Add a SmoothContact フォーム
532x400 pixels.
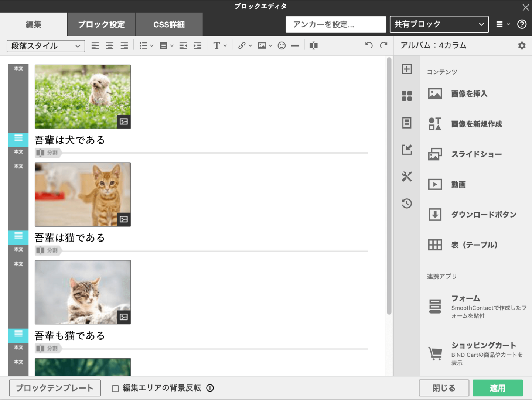point(477,307)
